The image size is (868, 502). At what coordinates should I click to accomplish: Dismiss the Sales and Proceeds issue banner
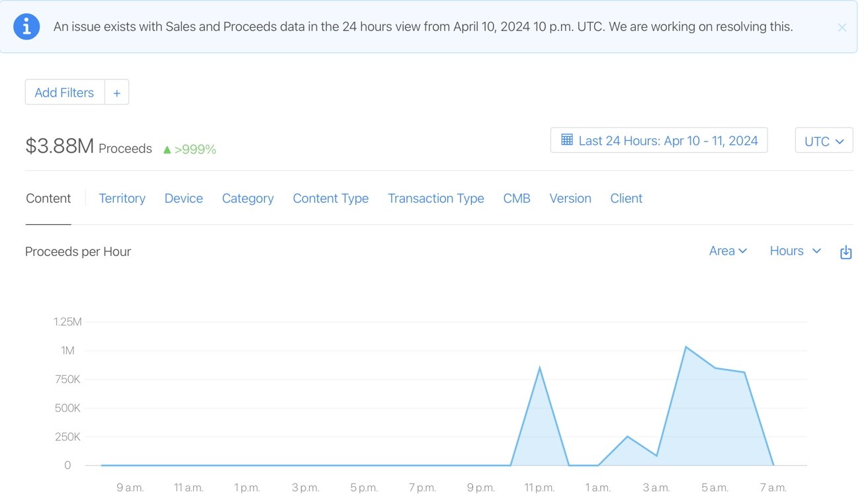click(x=842, y=28)
